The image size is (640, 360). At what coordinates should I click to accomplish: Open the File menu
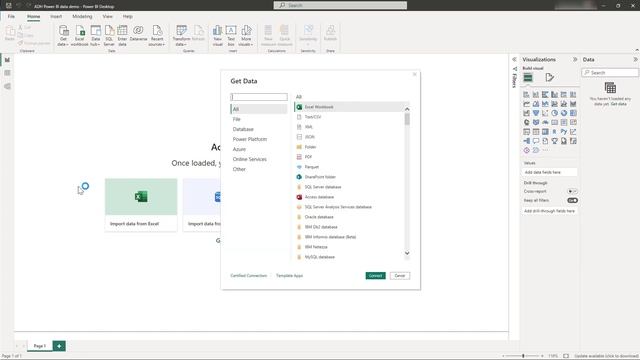[x=11, y=16]
